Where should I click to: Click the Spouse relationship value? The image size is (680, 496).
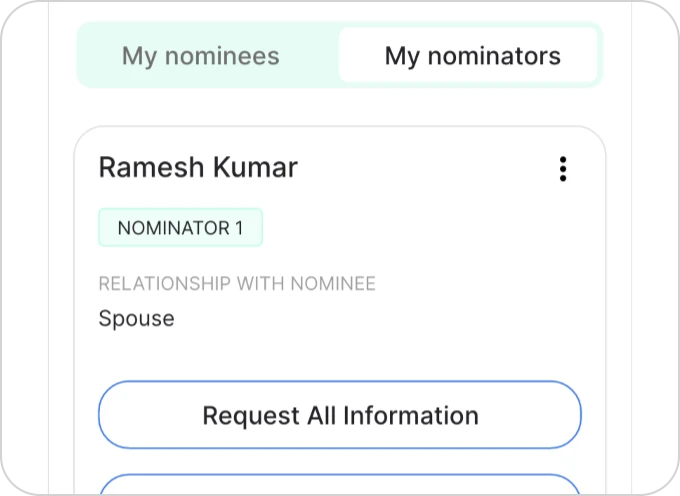pos(136,319)
